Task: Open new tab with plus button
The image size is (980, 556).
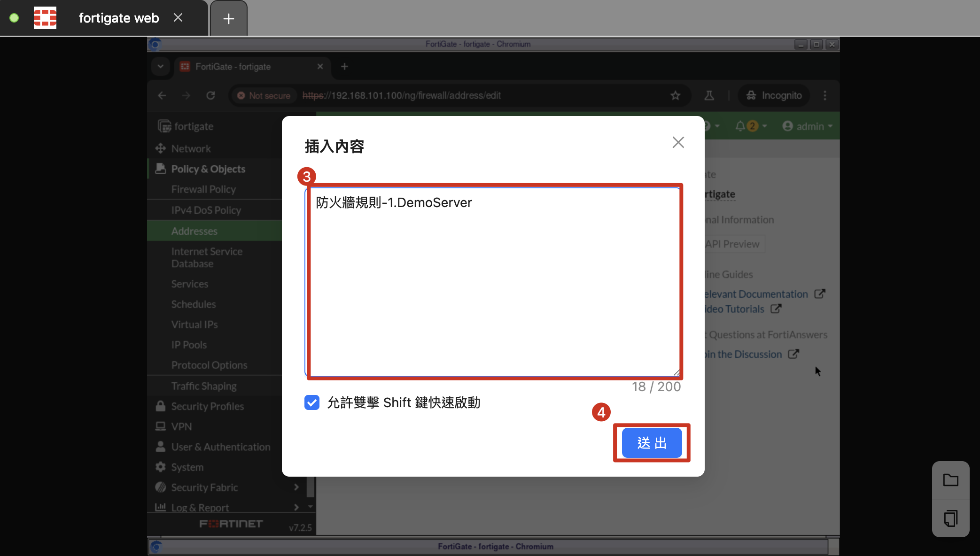Action: click(229, 18)
